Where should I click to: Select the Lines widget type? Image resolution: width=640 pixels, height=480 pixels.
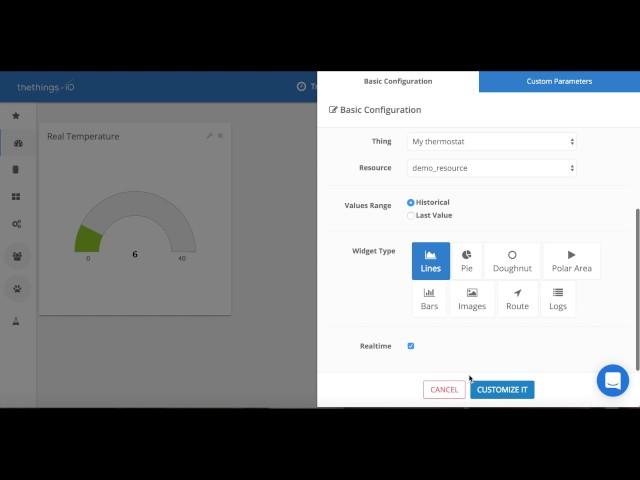430,261
